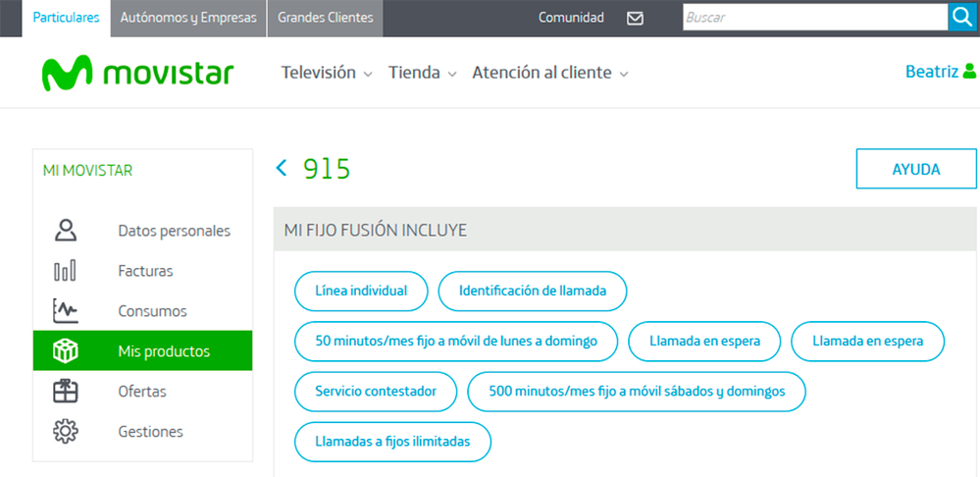Click the Línea individual pill

(x=361, y=291)
